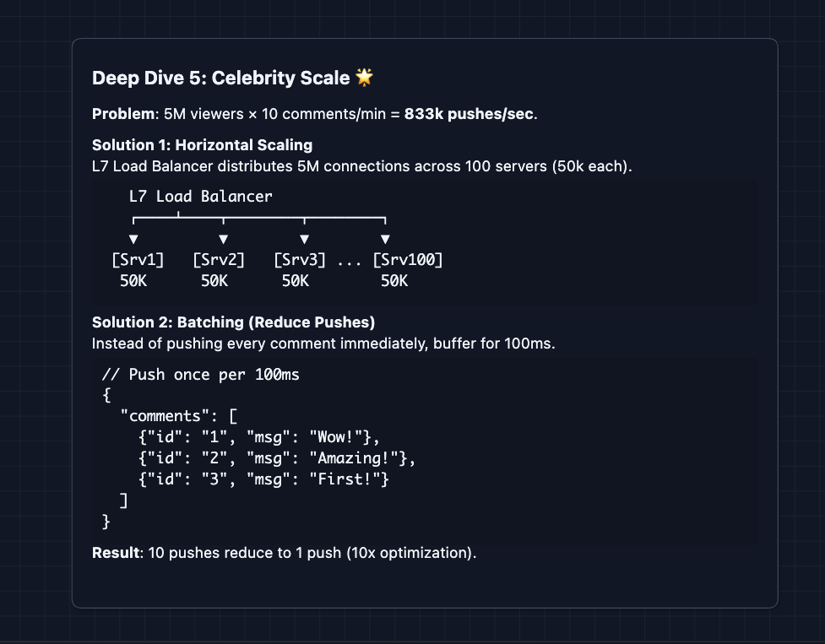The height and width of the screenshot is (644, 825).
Task: Click the bold 833k pushes/sec text
Action: point(469,114)
